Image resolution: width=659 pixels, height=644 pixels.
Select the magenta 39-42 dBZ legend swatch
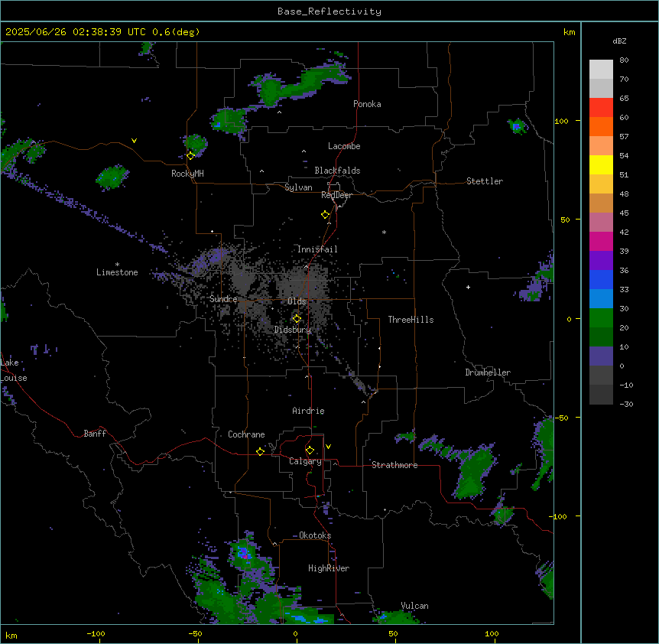click(601, 241)
